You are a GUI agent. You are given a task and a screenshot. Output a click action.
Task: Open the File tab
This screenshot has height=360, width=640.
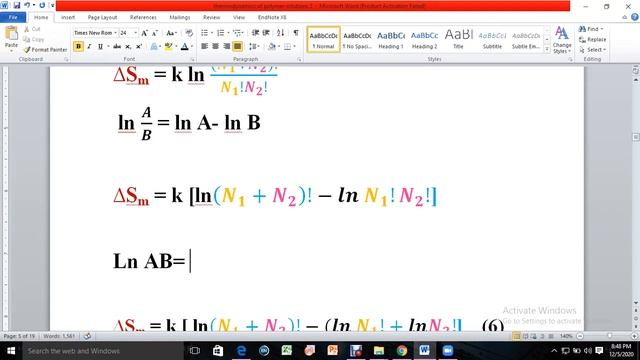click(13, 17)
